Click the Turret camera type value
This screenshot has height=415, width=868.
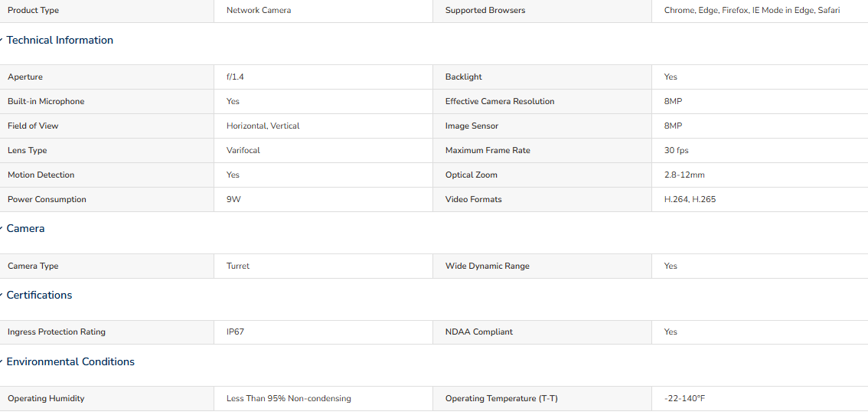tap(238, 266)
